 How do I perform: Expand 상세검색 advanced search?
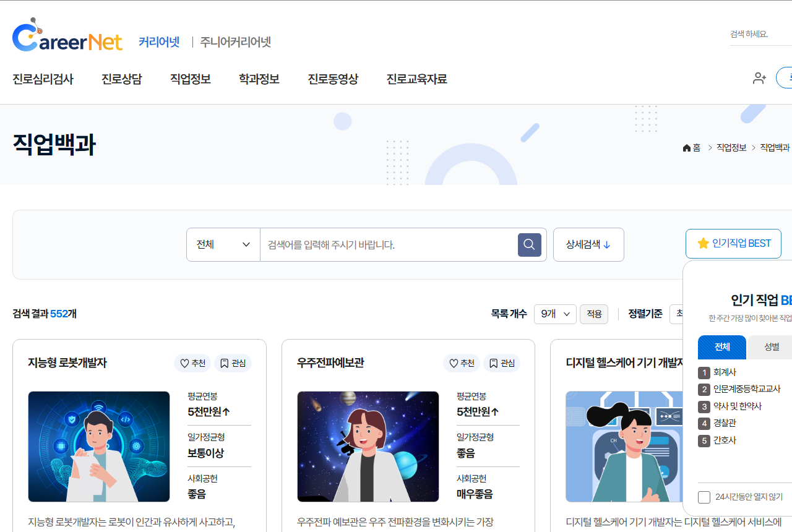pyautogui.click(x=588, y=245)
